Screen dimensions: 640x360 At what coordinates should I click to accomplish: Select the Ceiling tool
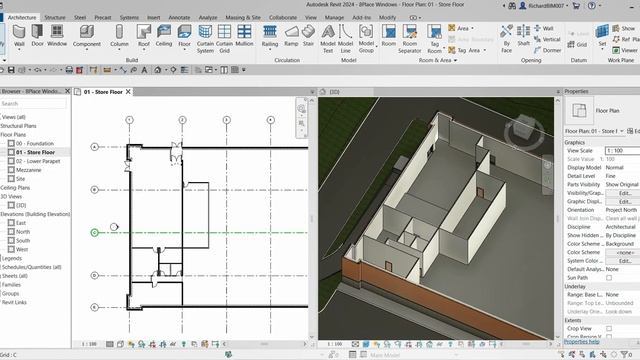click(x=164, y=35)
